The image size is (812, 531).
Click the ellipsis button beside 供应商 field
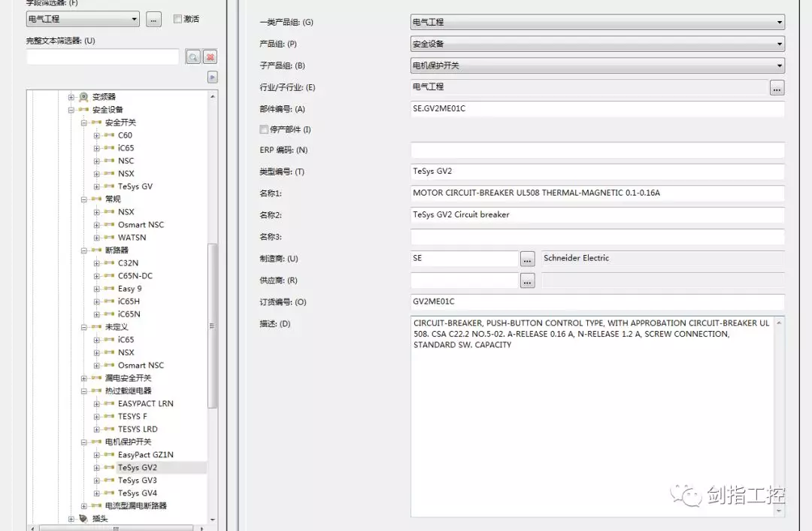[527, 281]
